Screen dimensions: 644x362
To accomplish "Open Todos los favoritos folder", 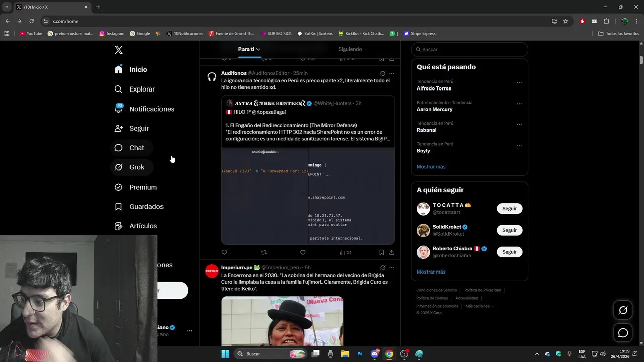I will coord(619,34).
